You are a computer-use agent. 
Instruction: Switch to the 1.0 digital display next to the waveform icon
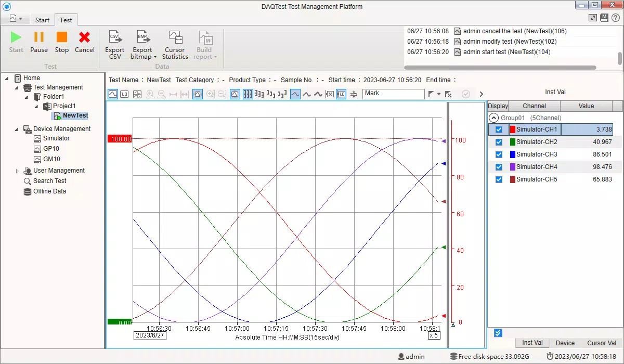tap(124, 94)
